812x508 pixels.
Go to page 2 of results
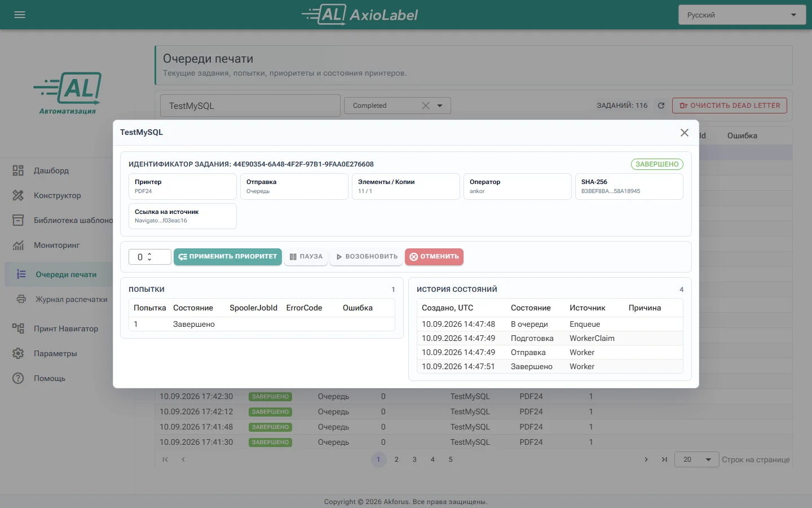coord(396,459)
